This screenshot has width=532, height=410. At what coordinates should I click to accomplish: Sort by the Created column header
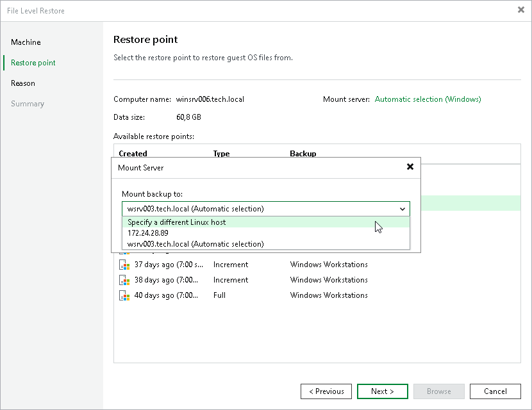click(133, 153)
